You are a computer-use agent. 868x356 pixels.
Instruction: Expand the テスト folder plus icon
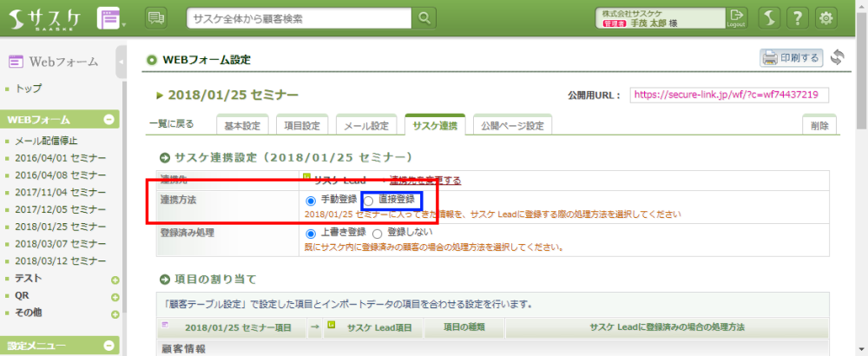tap(115, 280)
